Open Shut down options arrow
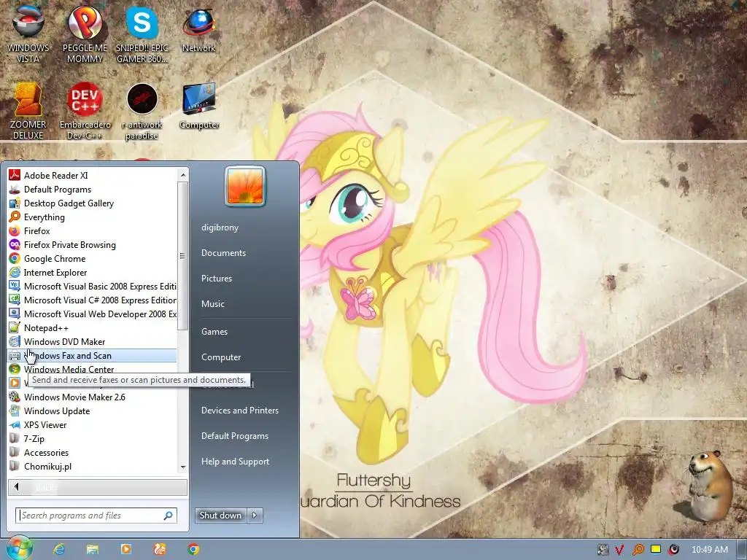This screenshot has height=560, width=747. click(x=255, y=515)
